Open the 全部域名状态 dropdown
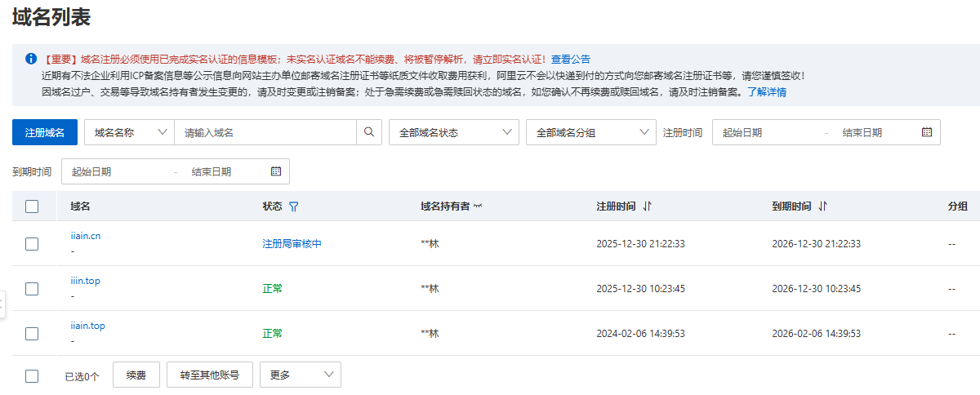This screenshot has width=980, height=395. coord(453,132)
